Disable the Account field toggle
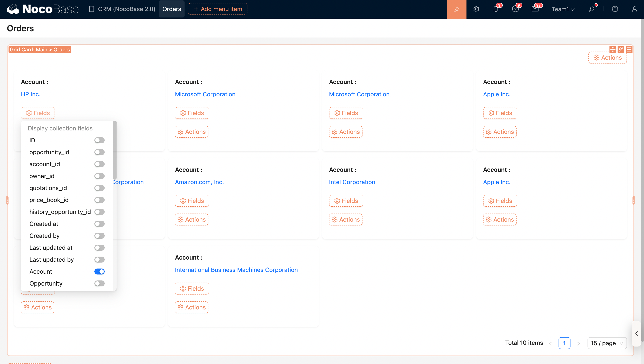This screenshot has width=644, height=364. tap(99, 271)
